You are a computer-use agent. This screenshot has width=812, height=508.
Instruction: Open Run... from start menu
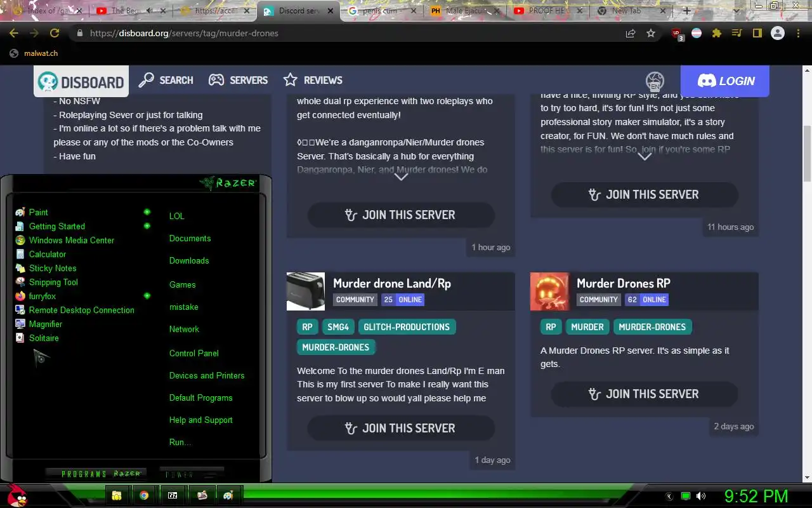tap(180, 442)
